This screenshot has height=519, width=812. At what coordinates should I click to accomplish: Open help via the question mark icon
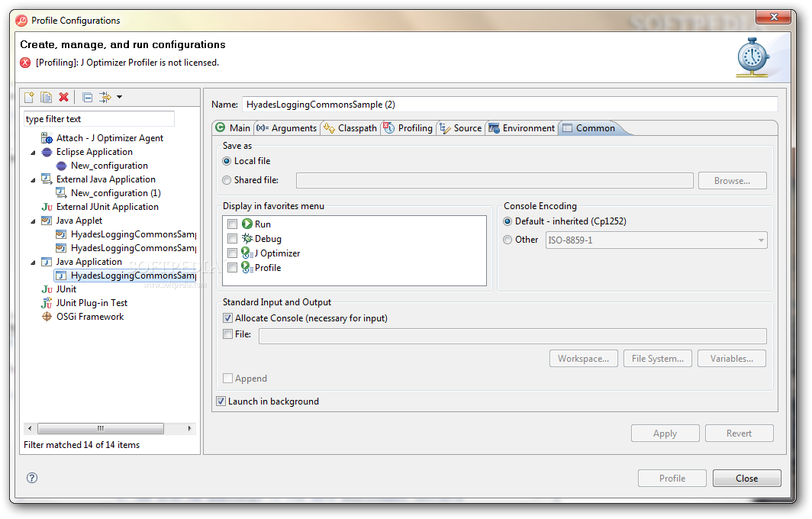tap(32, 478)
